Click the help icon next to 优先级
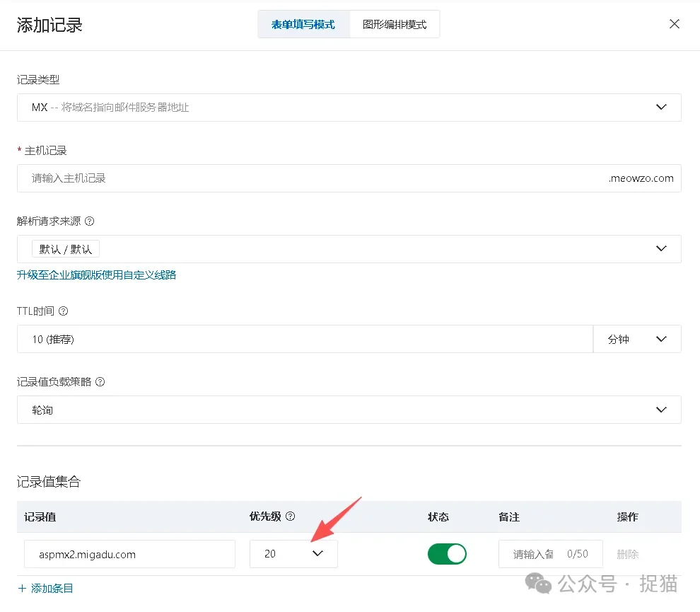The width and height of the screenshot is (700, 612). point(290,517)
